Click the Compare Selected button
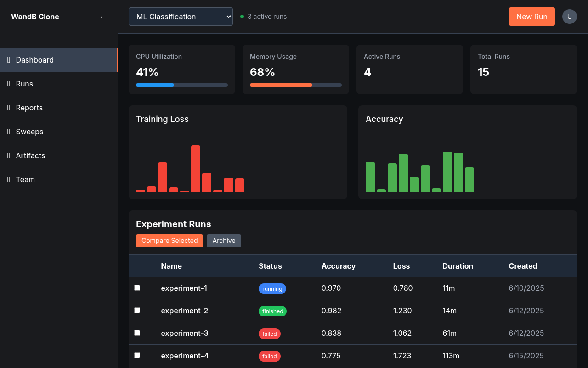Viewport: 588px width, 368px height. click(x=170, y=241)
